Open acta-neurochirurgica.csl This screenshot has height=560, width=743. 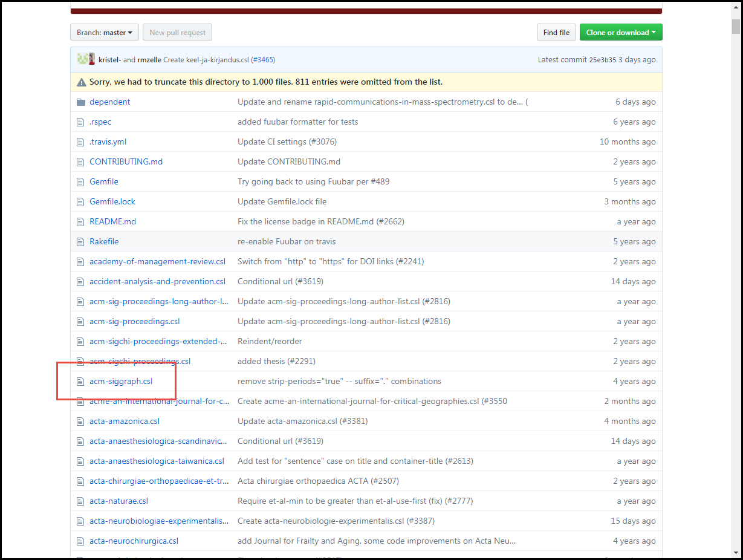click(134, 541)
